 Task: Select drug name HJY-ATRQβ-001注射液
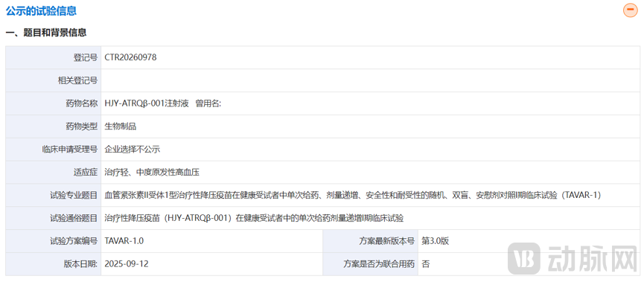(x=147, y=103)
